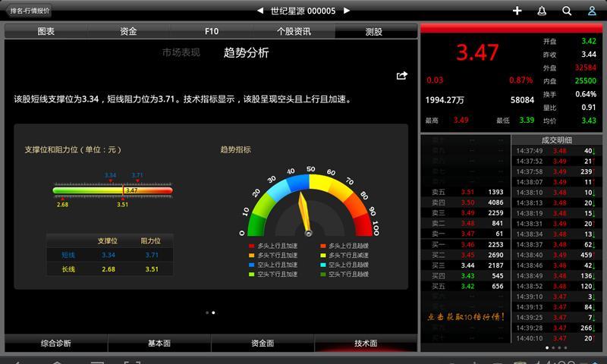Image resolution: width=607 pixels, height=364 pixels.
Task: Select second page indicator dot under chart
Action: (x=213, y=312)
